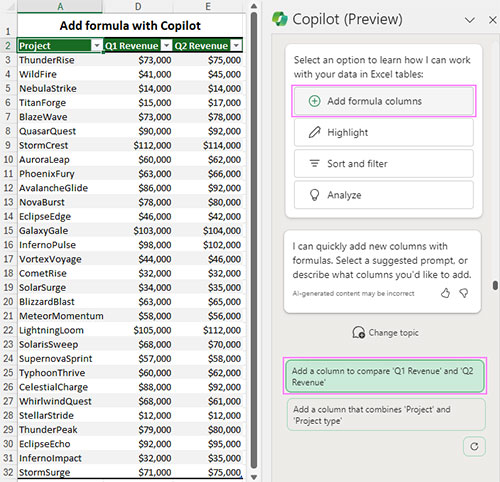Refresh the suggested prompts

tap(474, 446)
